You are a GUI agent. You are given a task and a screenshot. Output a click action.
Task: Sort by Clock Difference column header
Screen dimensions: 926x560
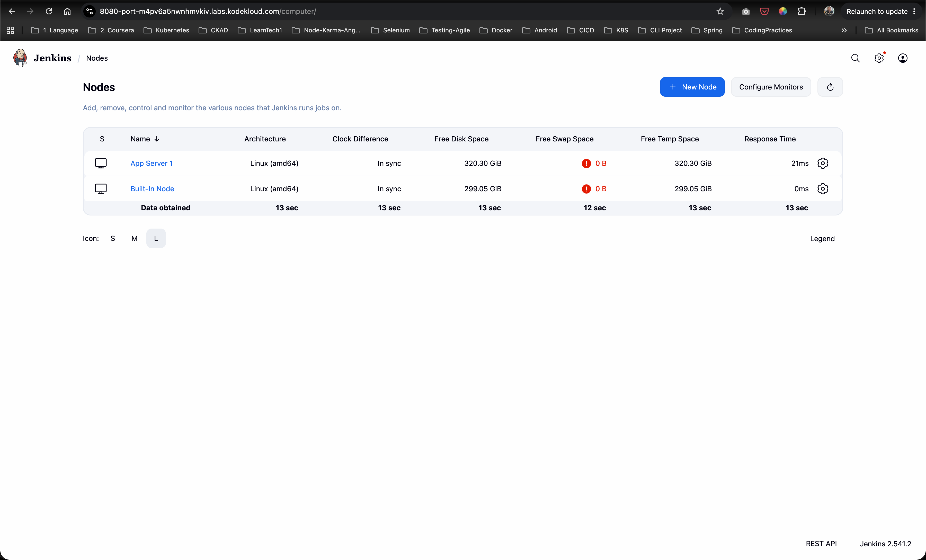tap(360, 139)
